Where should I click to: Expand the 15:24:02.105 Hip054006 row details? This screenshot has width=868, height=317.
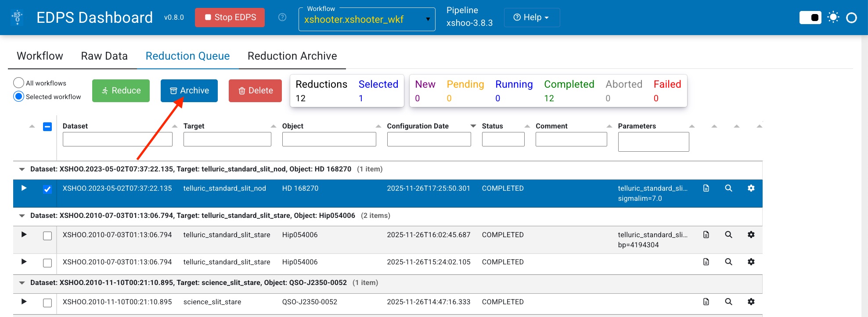pos(24,262)
